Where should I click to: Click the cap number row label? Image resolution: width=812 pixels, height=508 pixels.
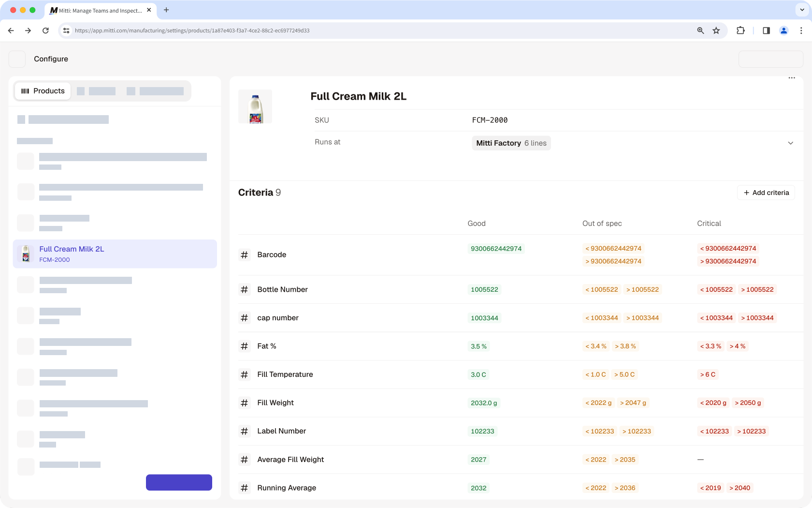[x=278, y=318]
